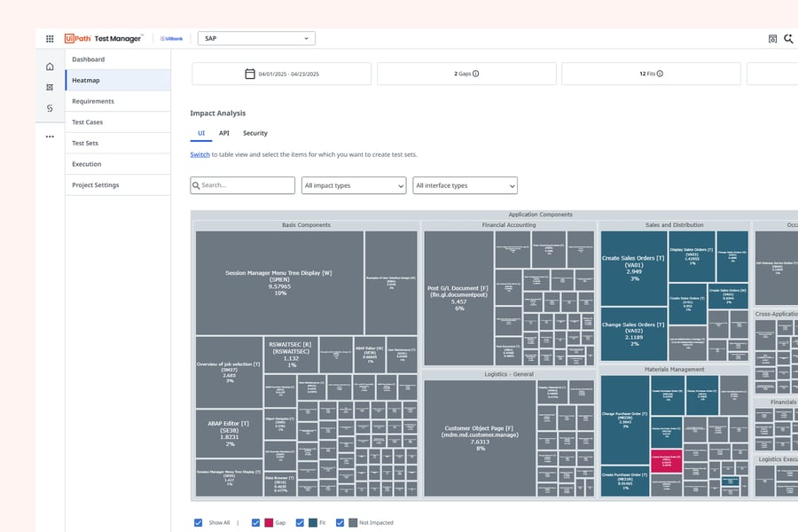This screenshot has width=798, height=532.
Task: Open the Execution menu item
Action: 118,164
